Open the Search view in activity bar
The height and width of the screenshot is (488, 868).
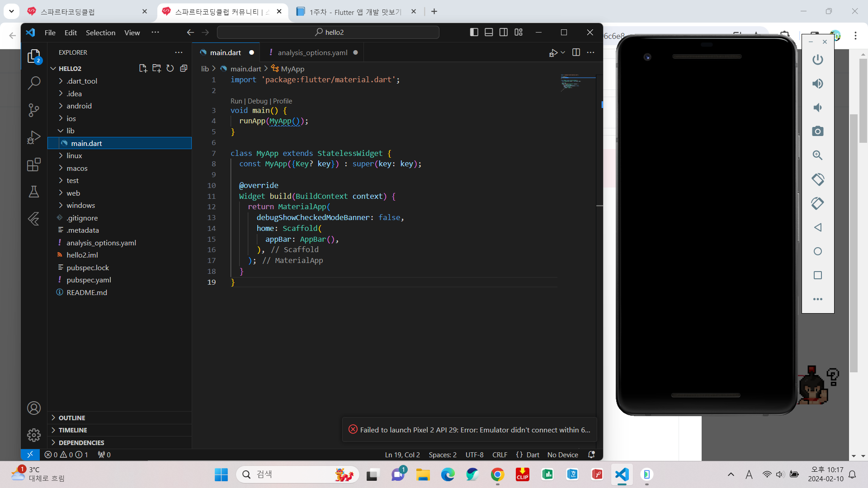coord(34,83)
